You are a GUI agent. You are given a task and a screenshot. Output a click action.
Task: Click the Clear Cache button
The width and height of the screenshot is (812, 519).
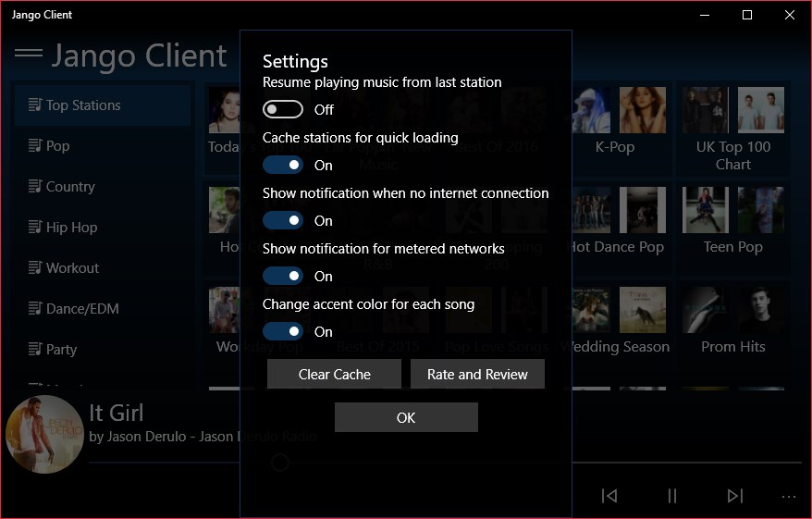coord(334,374)
